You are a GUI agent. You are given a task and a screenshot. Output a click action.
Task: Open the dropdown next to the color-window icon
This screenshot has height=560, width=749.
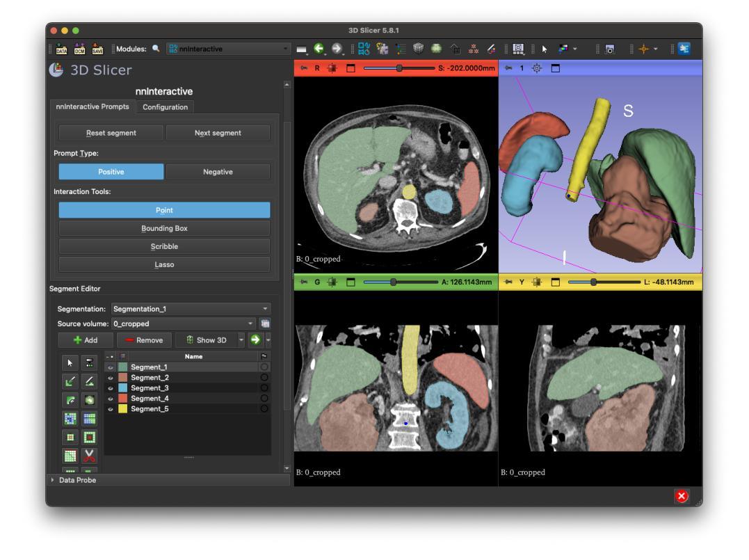(575, 49)
